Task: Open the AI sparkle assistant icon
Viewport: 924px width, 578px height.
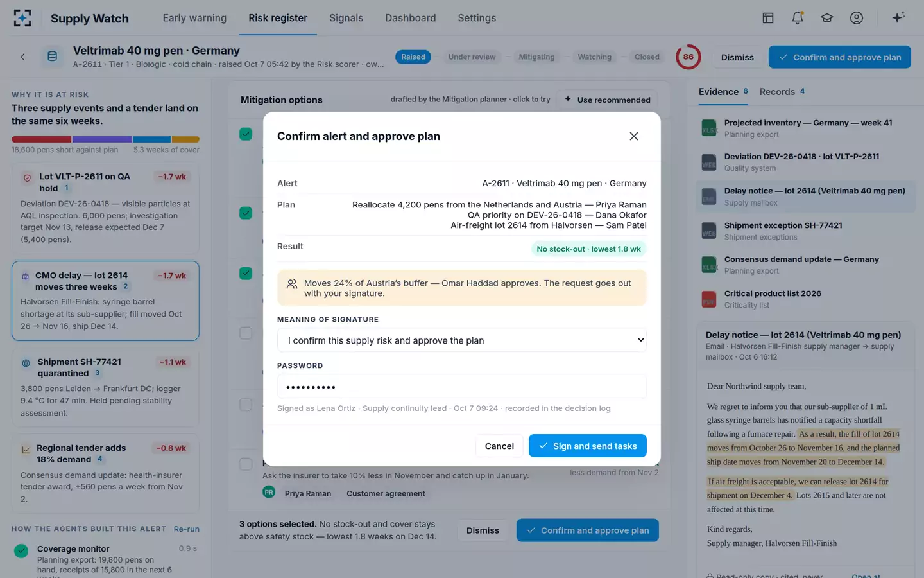Action: [x=898, y=17]
